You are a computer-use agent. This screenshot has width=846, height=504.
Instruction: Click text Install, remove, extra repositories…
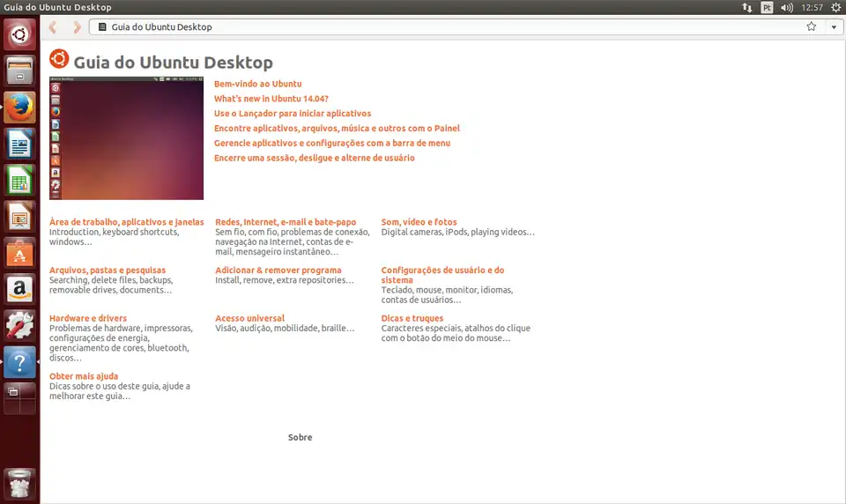tap(285, 280)
